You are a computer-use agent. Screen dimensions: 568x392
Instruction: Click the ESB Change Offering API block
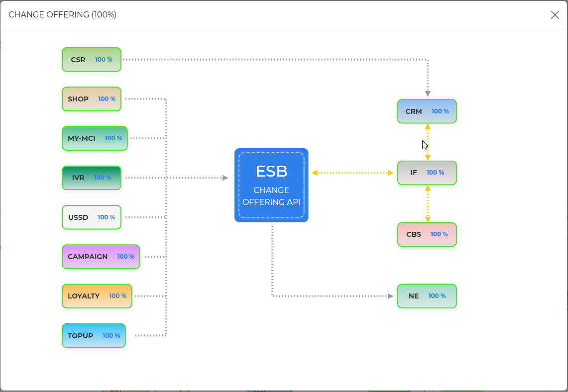tap(271, 185)
